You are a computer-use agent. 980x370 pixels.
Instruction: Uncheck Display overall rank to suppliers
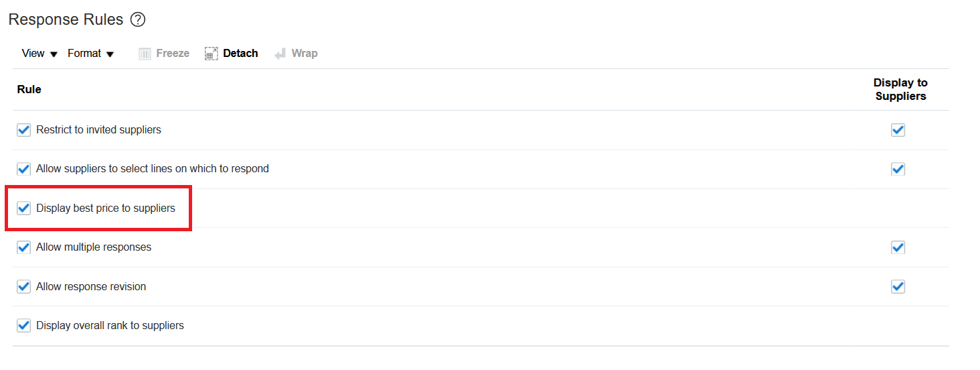(x=24, y=326)
